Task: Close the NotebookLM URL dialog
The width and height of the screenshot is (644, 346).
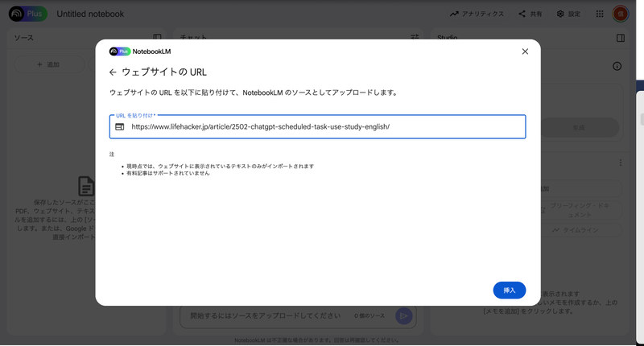Action: point(525,51)
